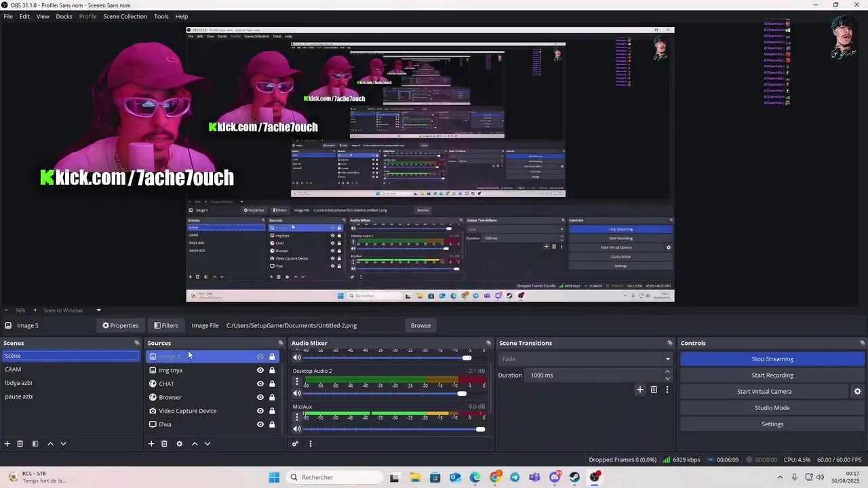Open the View menu
Image resolution: width=868 pixels, height=488 pixels.
pyautogui.click(x=43, y=16)
